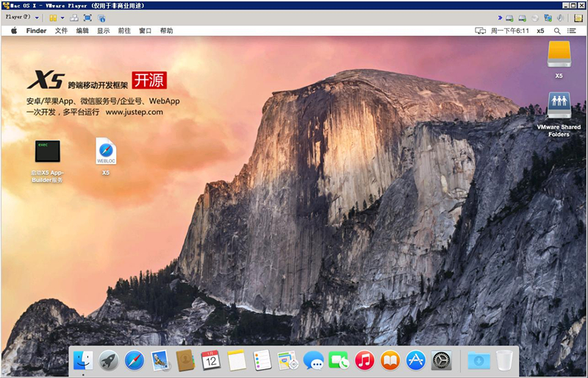Open App Store in the Dock

pos(416,360)
